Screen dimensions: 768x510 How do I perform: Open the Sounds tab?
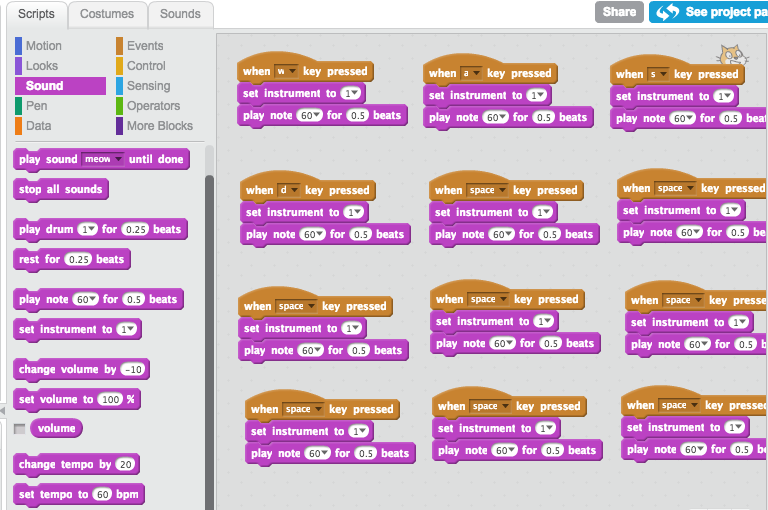click(180, 14)
